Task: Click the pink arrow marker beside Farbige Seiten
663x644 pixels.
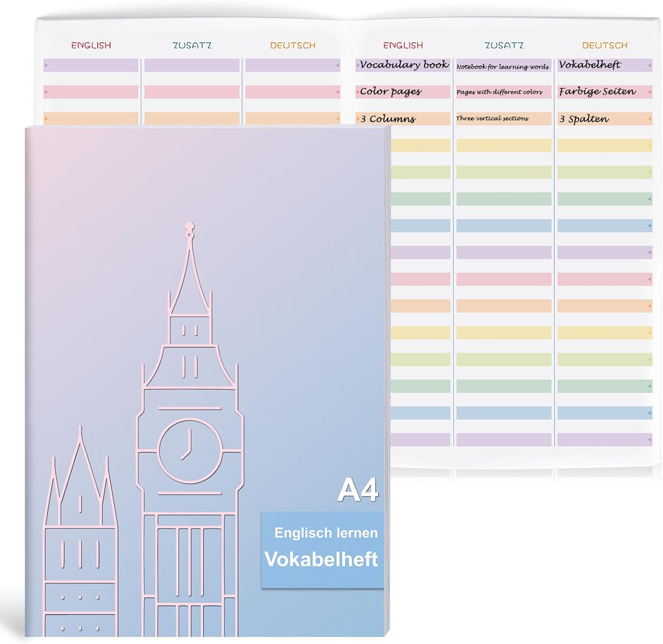Action: click(x=649, y=92)
